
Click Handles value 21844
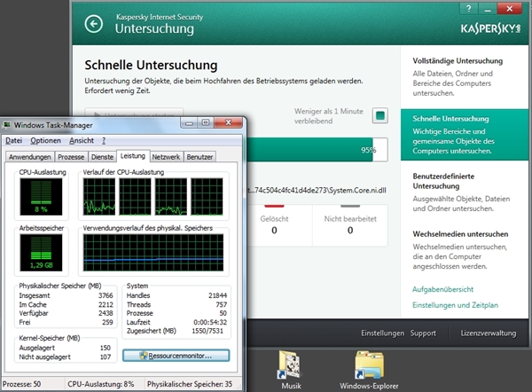point(217,295)
